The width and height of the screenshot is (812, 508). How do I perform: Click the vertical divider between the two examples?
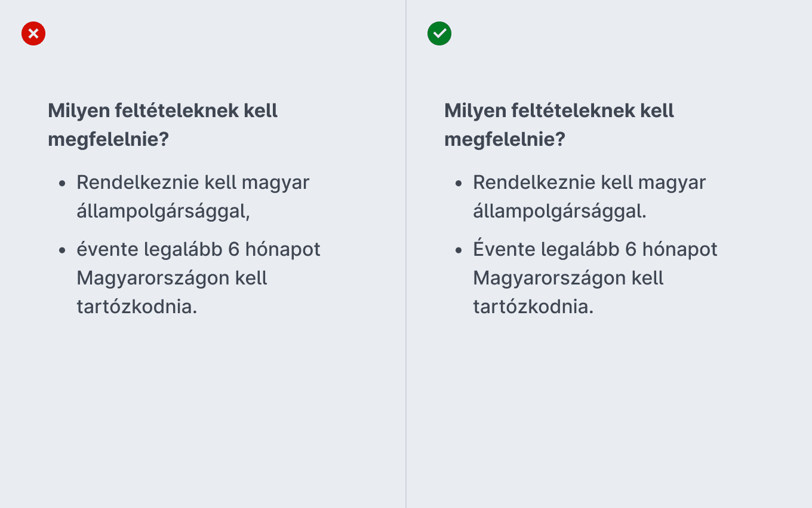coord(406,254)
